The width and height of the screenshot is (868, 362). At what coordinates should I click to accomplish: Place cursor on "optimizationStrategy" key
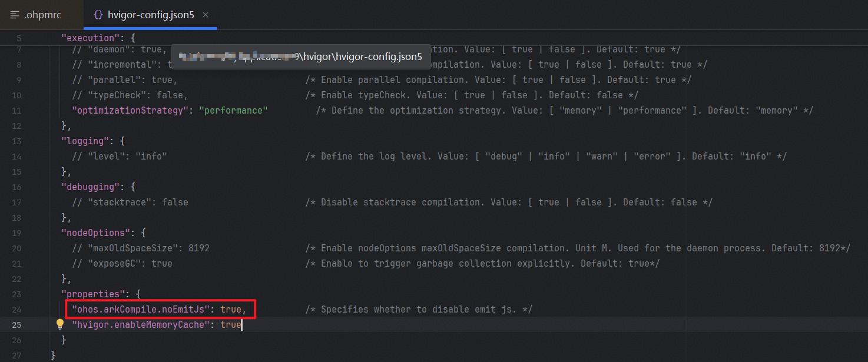point(127,111)
